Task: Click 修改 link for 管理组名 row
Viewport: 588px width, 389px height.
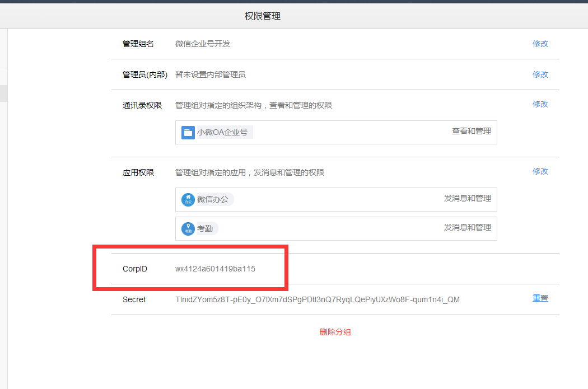Action: pos(540,44)
